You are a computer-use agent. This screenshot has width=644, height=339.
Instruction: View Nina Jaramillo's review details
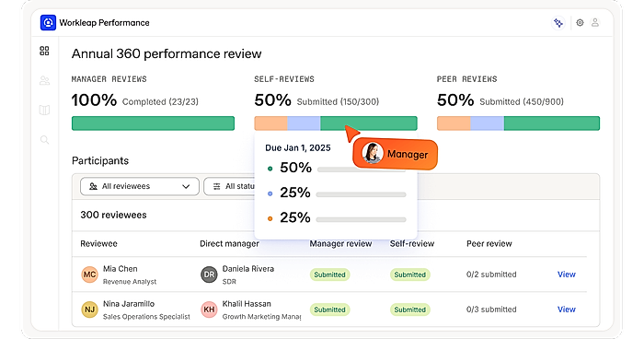(x=567, y=310)
